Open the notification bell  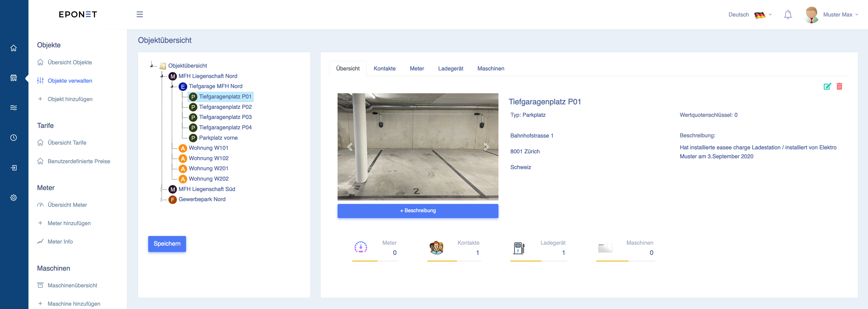click(x=788, y=15)
